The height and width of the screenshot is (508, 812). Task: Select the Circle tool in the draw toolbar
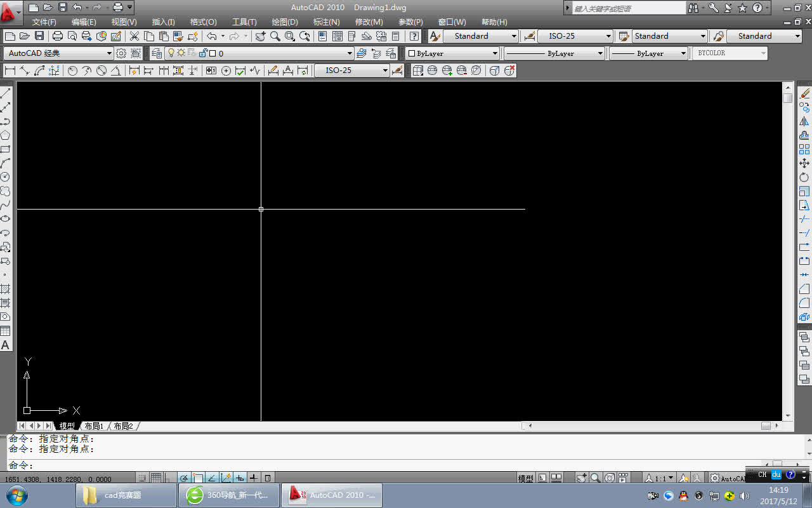(x=5, y=177)
